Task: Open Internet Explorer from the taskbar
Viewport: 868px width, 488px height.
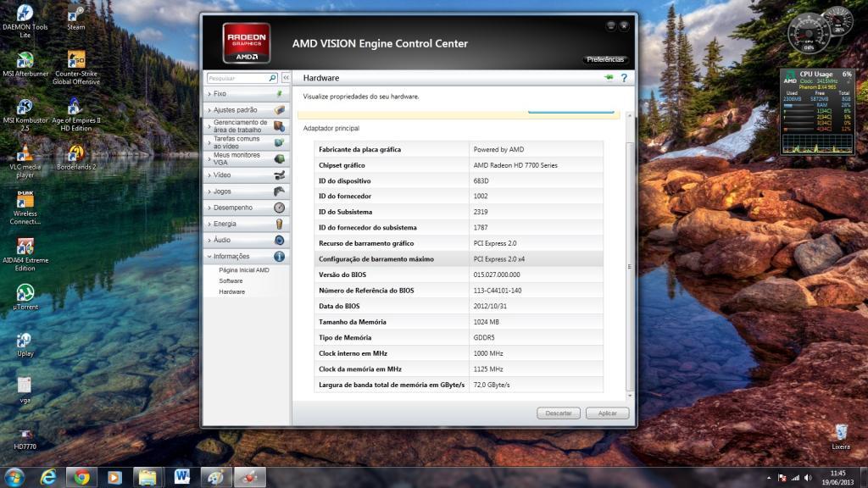Action: point(48,477)
